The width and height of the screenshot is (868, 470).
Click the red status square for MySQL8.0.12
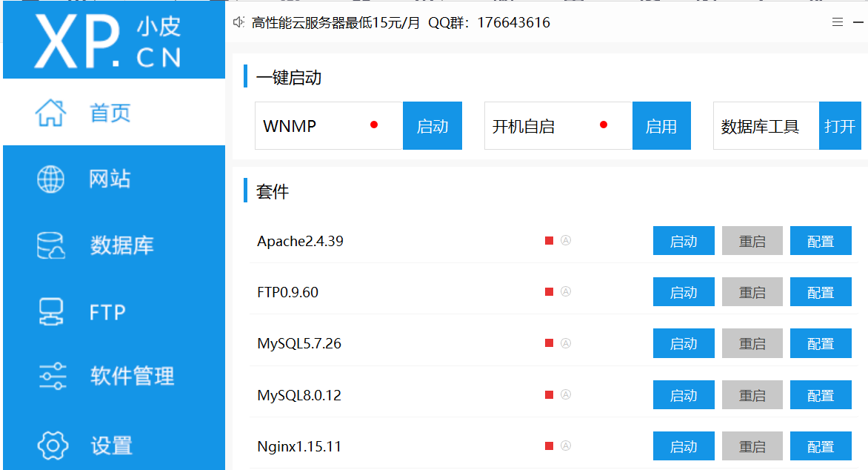pyautogui.click(x=549, y=394)
